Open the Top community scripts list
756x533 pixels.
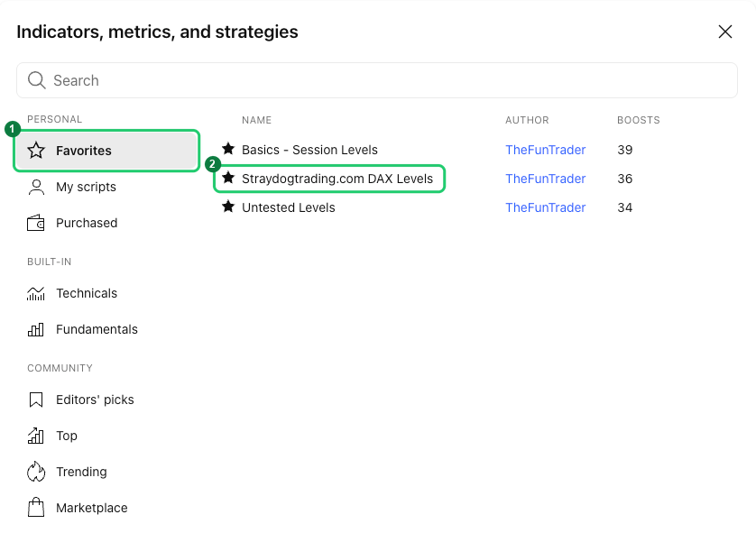[106, 436]
